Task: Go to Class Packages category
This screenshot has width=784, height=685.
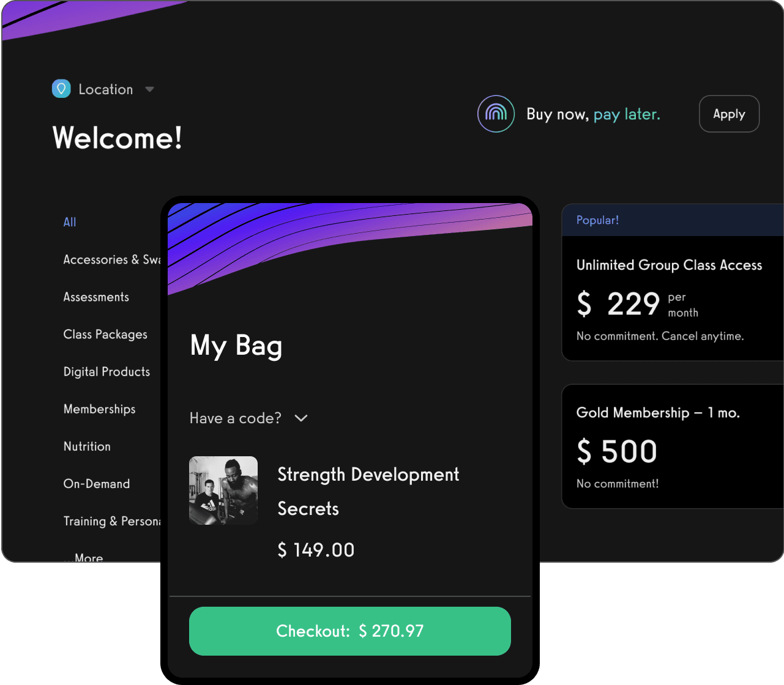Action: tap(105, 335)
